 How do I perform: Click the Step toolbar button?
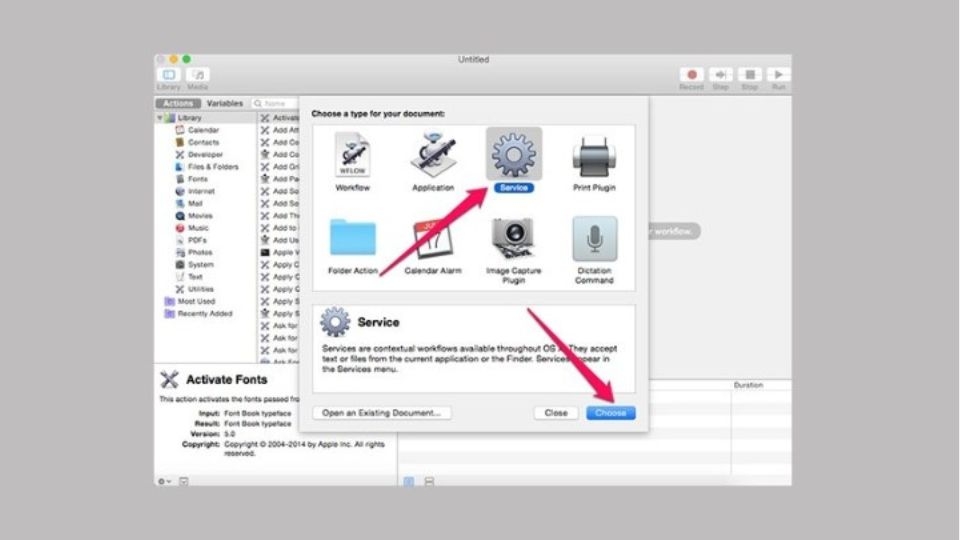coord(721,75)
